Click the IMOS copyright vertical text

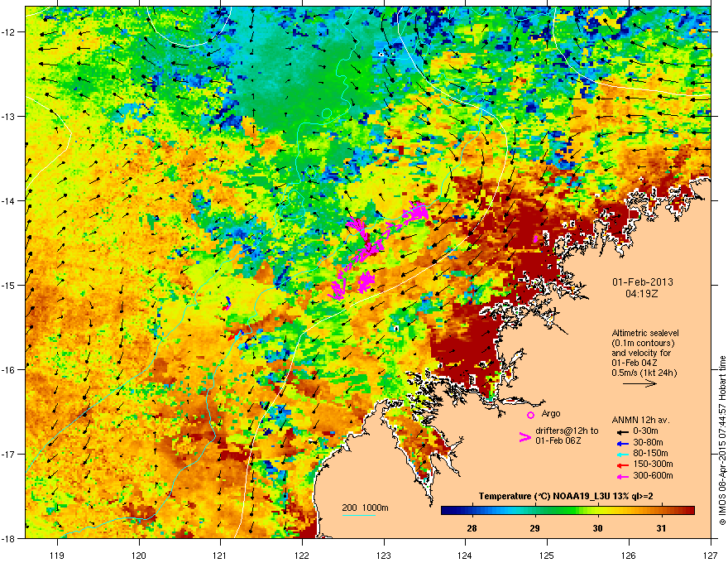click(x=722, y=440)
